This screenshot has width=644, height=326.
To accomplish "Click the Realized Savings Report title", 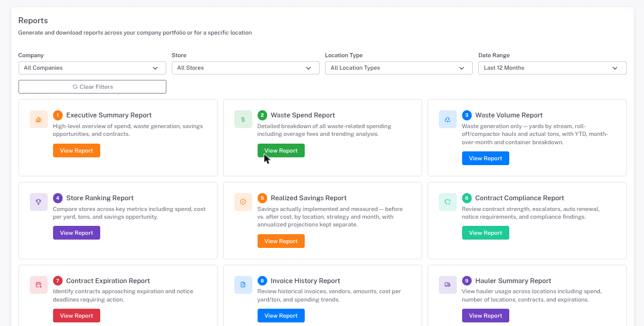I will (308, 198).
